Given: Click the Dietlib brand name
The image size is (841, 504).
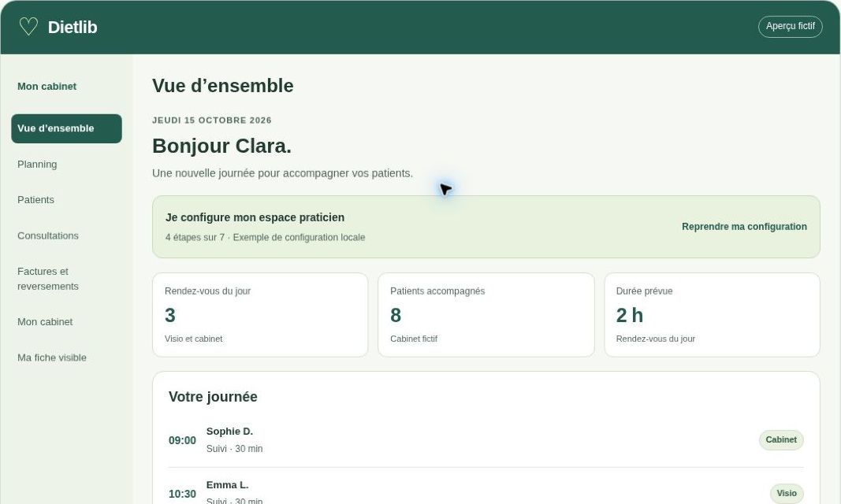Looking at the screenshot, I should tap(73, 28).
